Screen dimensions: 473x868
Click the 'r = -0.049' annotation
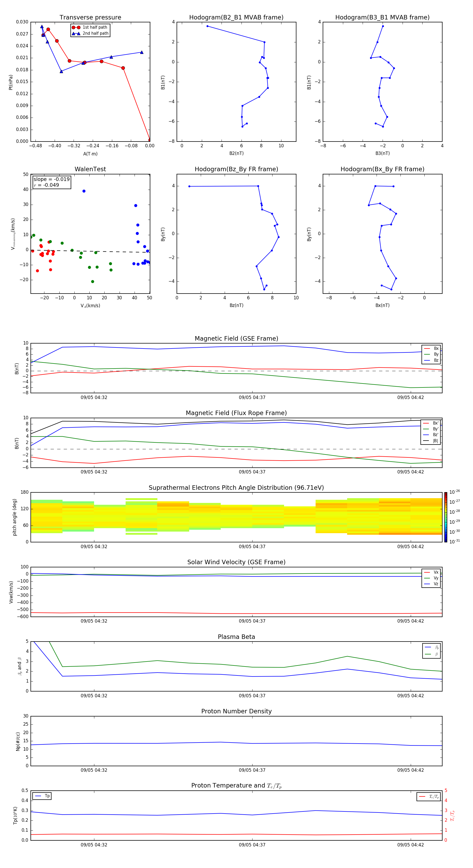tap(47, 185)
